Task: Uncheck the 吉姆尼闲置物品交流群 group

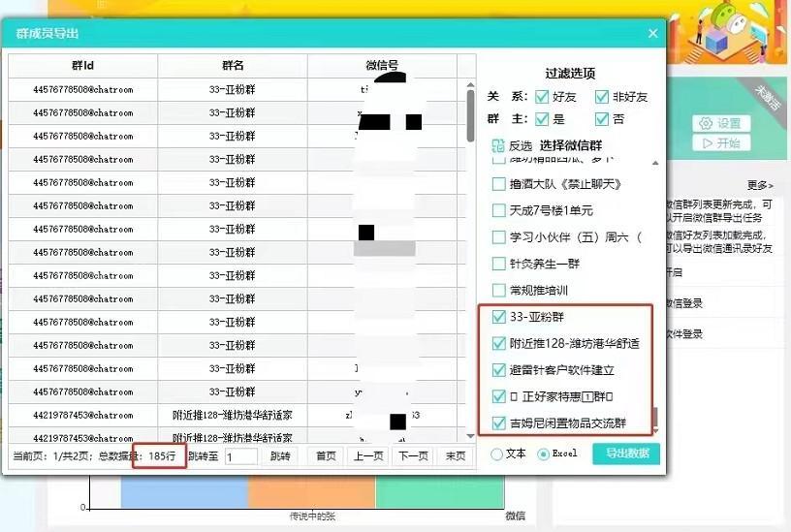Action: 498,423
